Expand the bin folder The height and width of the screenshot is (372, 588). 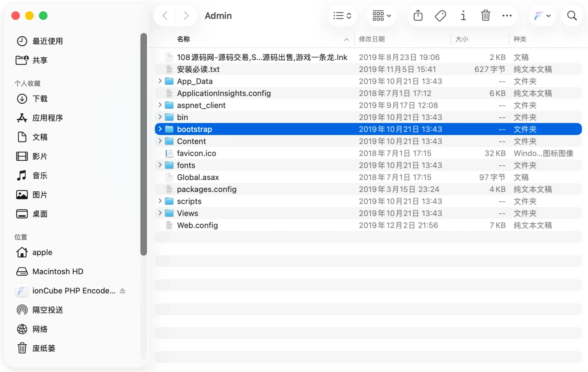(160, 117)
